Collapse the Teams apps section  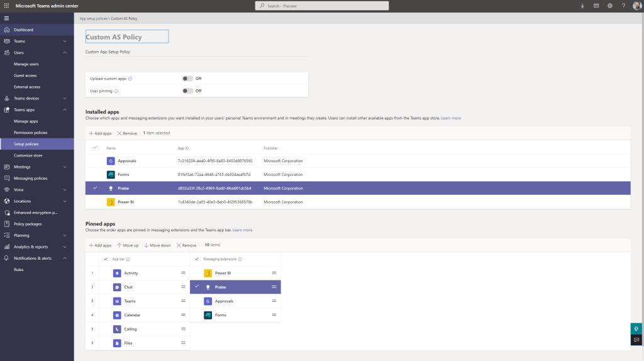[x=65, y=110]
